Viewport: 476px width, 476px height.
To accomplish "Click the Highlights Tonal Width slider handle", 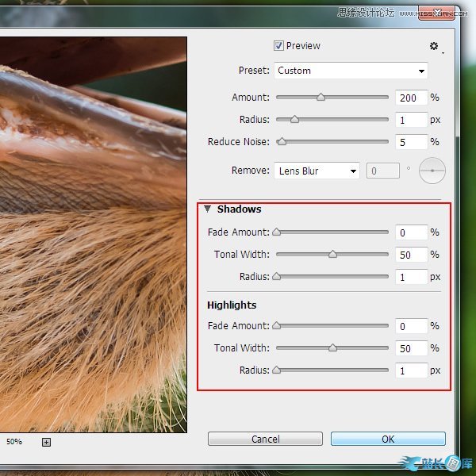I will point(332,348).
